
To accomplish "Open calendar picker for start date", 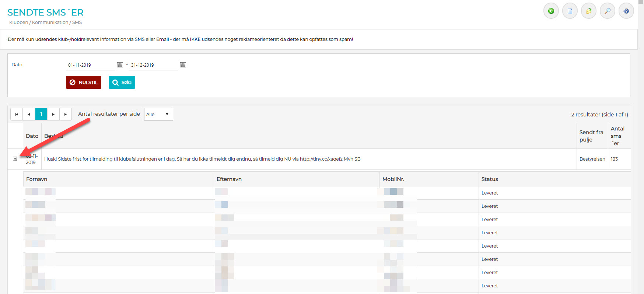I will click(120, 65).
